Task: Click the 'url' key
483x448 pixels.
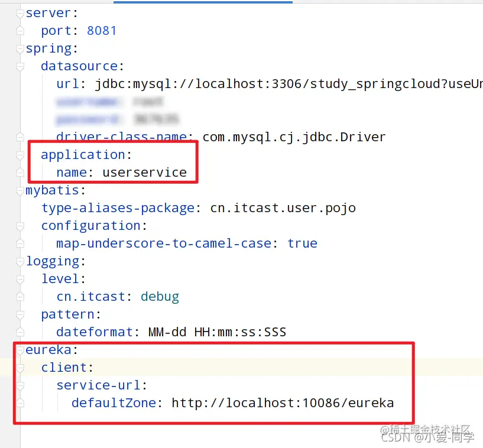Action: point(67,84)
